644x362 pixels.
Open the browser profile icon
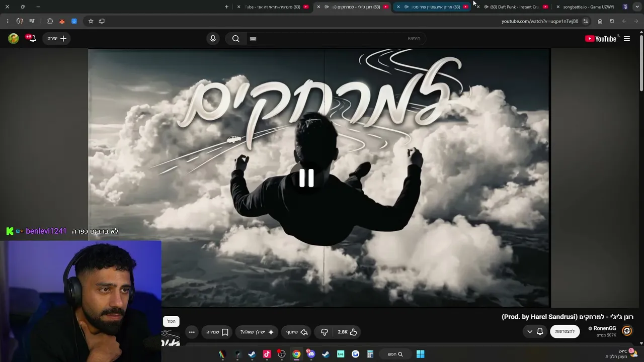[x=20, y=21]
